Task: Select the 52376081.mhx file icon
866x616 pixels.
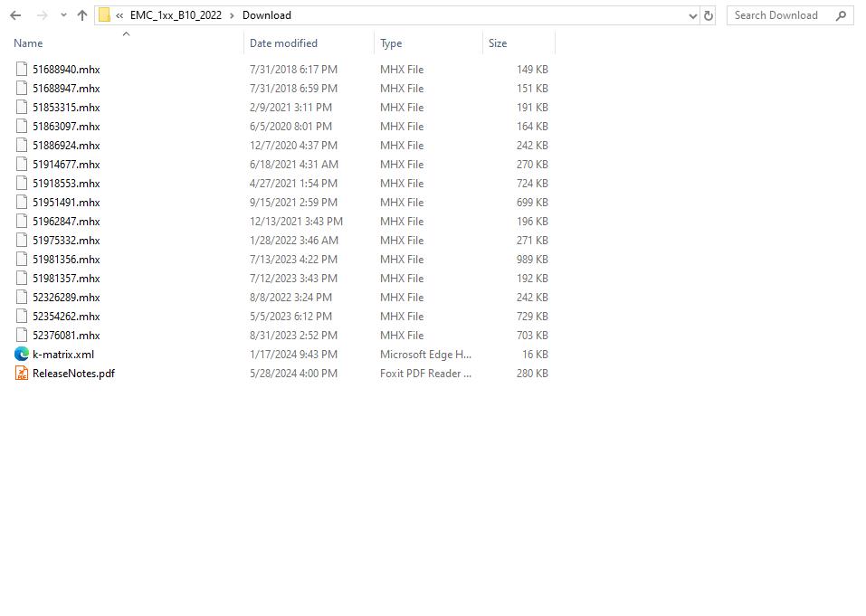Action: click(22, 335)
